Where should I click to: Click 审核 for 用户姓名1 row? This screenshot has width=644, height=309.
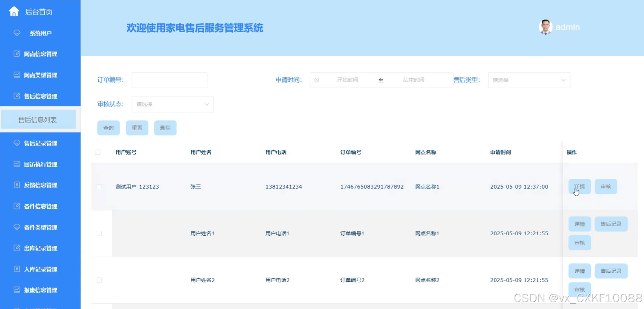click(580, 243)
